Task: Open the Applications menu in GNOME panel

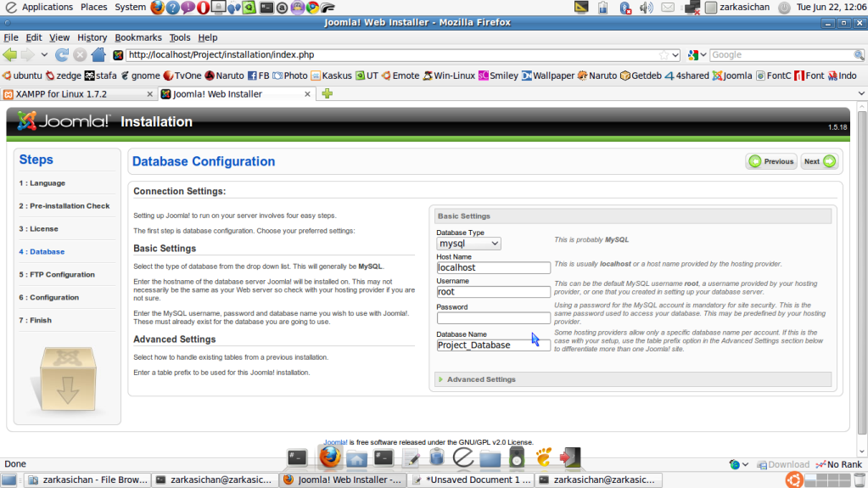Action: 47,7
